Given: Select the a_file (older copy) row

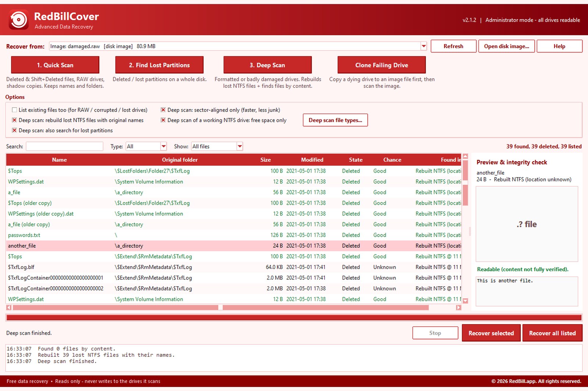Looking at the screenshot, I should click(x=234, y=225).
